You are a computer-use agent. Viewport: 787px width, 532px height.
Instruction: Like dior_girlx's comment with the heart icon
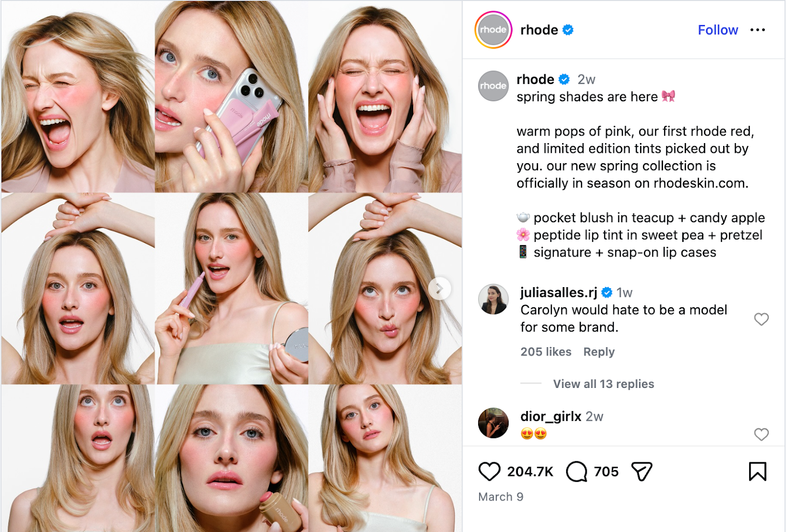click(761, 434)
